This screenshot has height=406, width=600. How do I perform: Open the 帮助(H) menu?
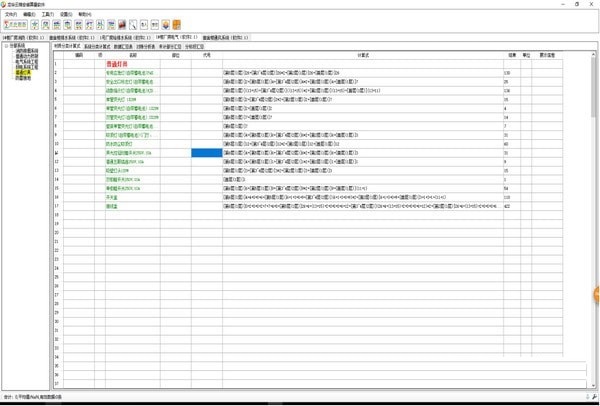pos(85,14)
